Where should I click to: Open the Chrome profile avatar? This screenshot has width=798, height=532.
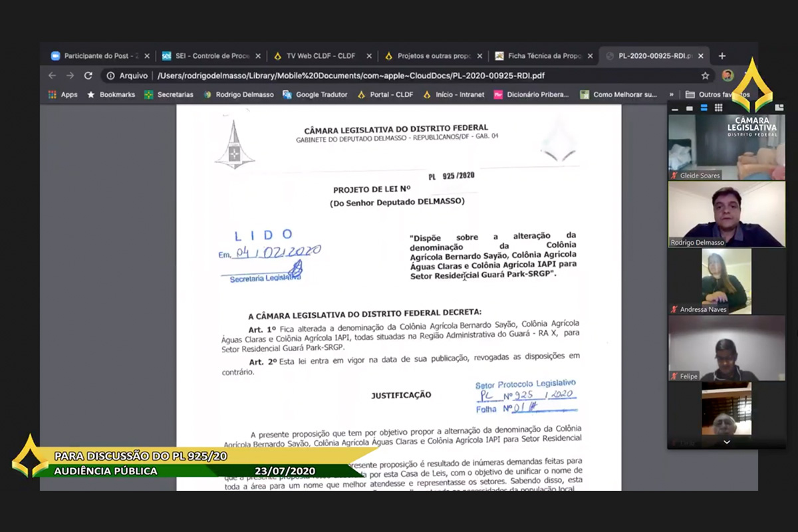[728, 76]
